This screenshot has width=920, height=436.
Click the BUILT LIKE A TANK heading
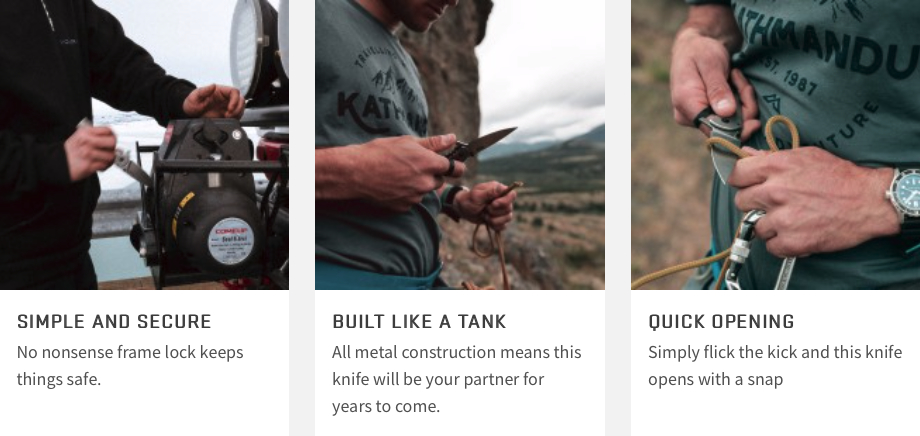click(x=419, y=322)
